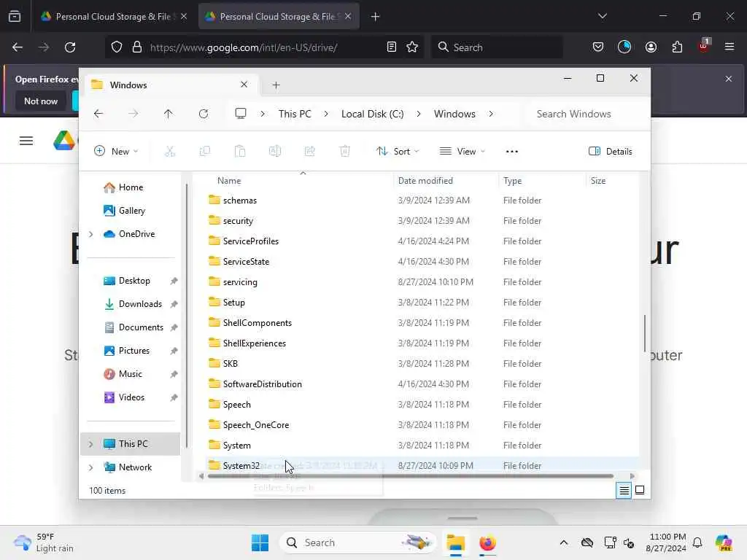Screen dimensions: 747x560
Task: Switch to details list view icon
Action: [624, 490]
